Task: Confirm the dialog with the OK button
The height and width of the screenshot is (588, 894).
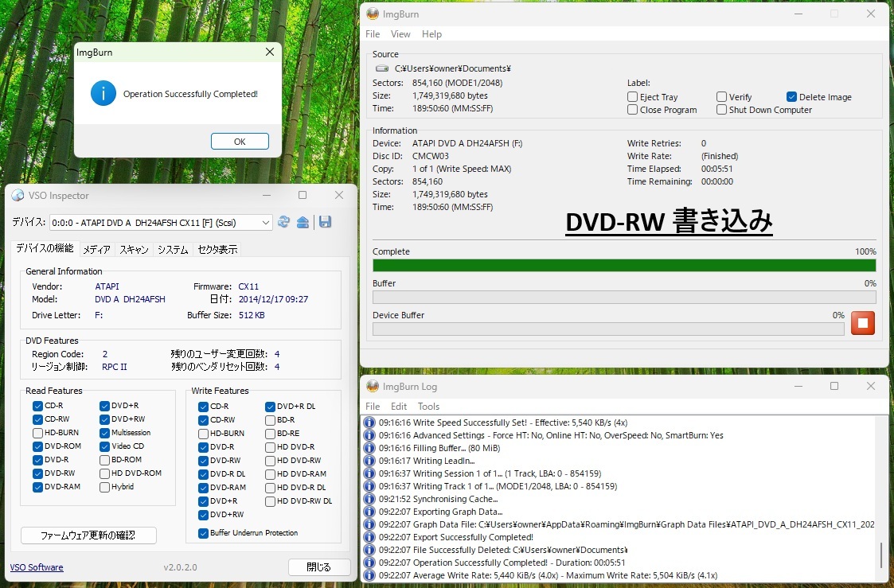Action: (240, 142)
